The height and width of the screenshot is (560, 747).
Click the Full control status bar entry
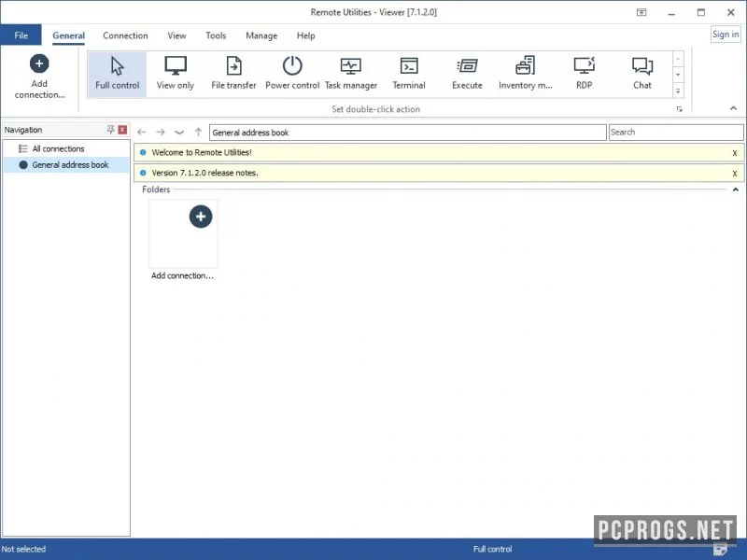[x=492, y=549]
